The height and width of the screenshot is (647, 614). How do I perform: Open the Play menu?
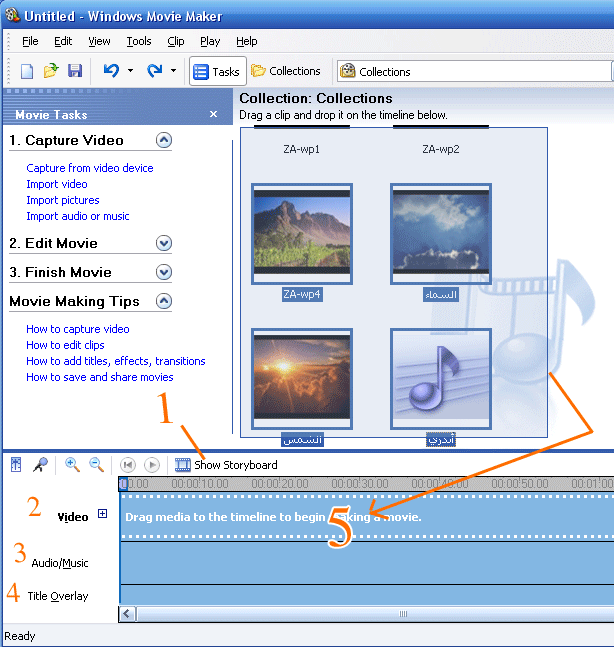[210, 41]
